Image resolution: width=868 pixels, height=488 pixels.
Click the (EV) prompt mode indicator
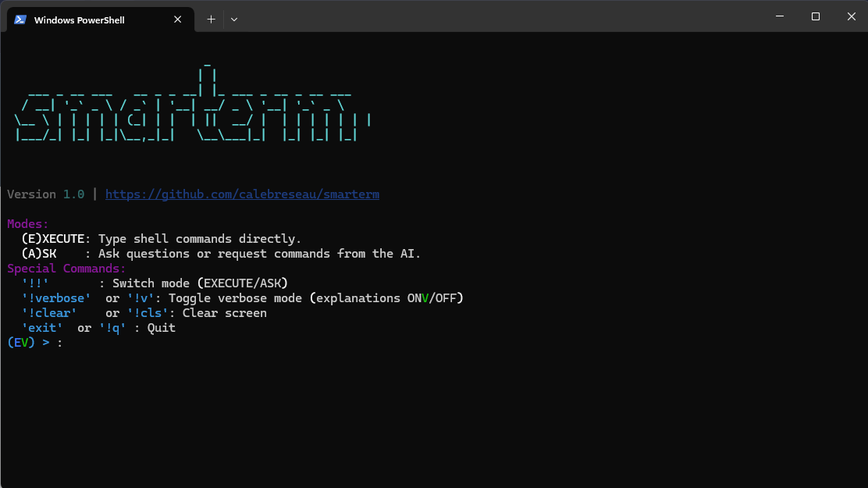click(21, 343)
